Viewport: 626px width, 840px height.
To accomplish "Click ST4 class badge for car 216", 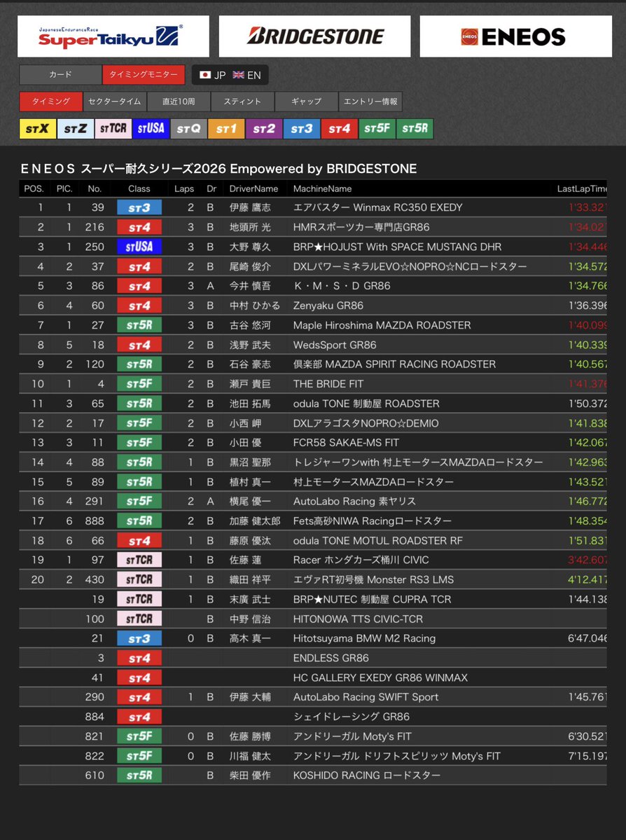I will point(139,227).
